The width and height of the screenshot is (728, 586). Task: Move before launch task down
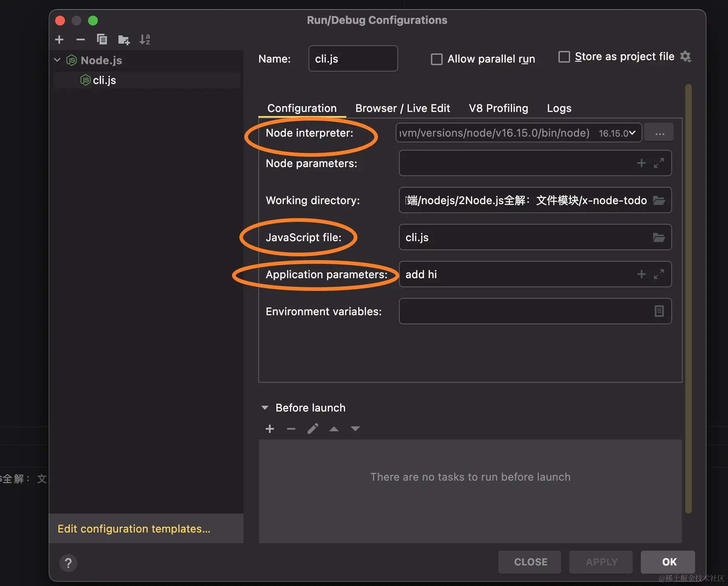[x=355, y=429]
